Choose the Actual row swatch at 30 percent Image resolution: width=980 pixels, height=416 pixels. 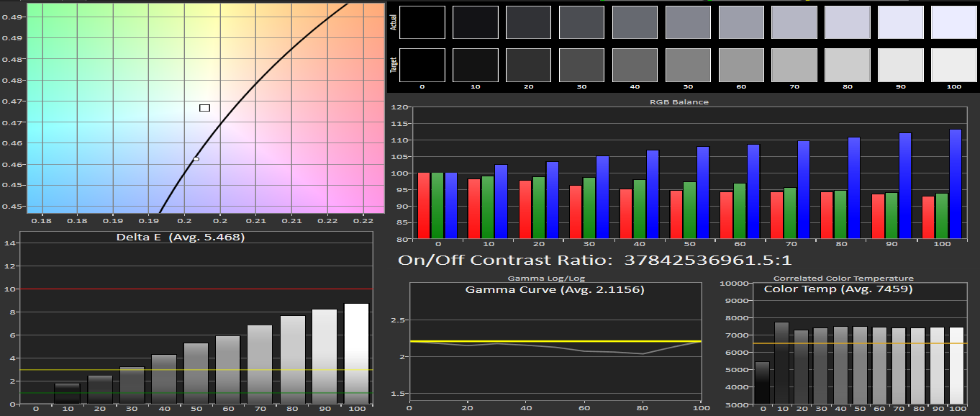click(582, 22)
